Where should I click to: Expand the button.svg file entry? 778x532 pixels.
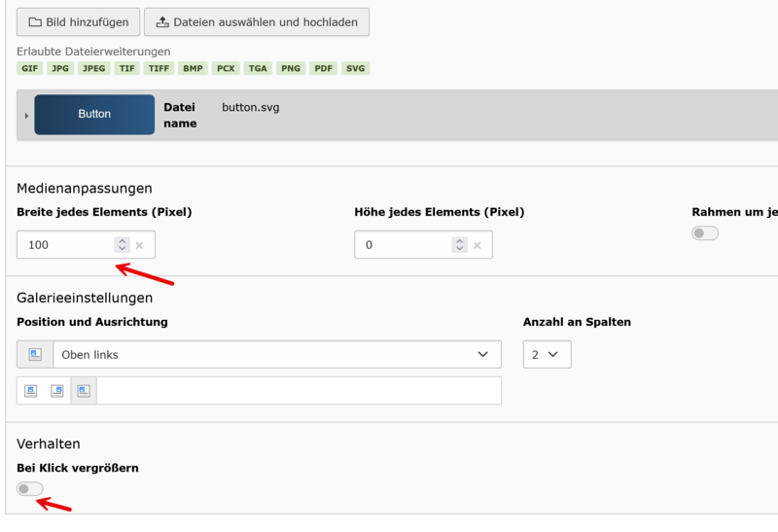click(x=26, y=116)
